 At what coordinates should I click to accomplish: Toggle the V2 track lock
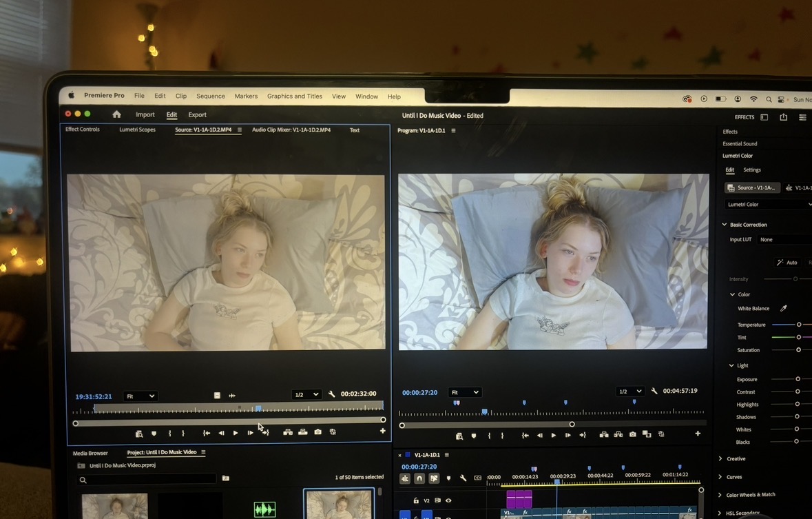click(x=416, y=500)
